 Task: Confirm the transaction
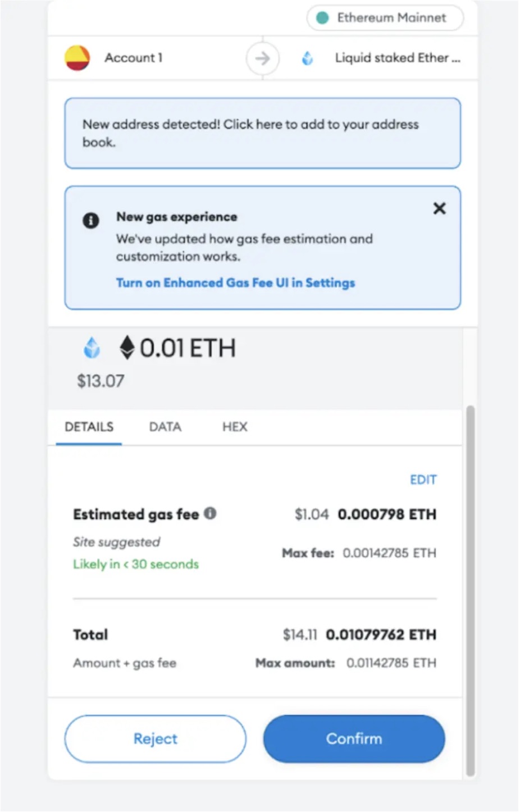coord(354,738)
